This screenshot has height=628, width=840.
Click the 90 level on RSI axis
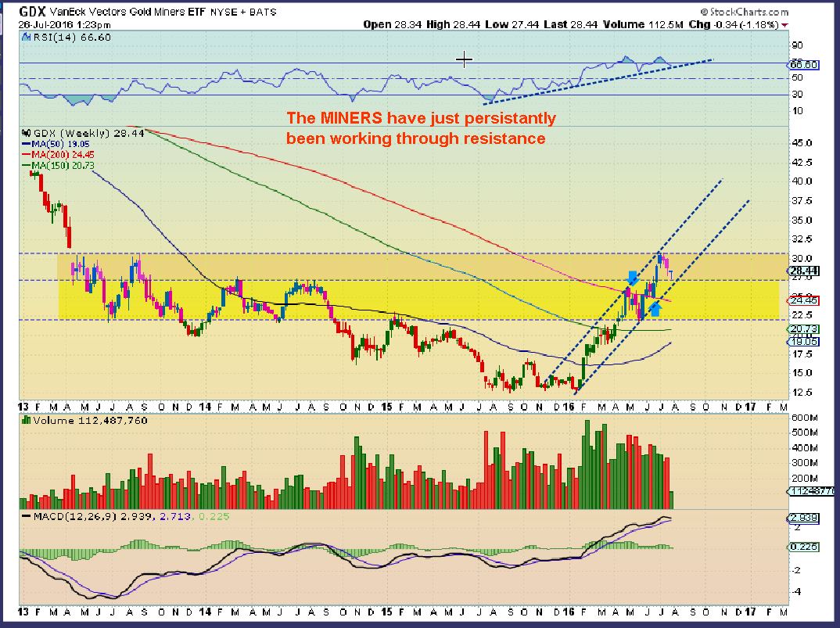coord(797,45)
